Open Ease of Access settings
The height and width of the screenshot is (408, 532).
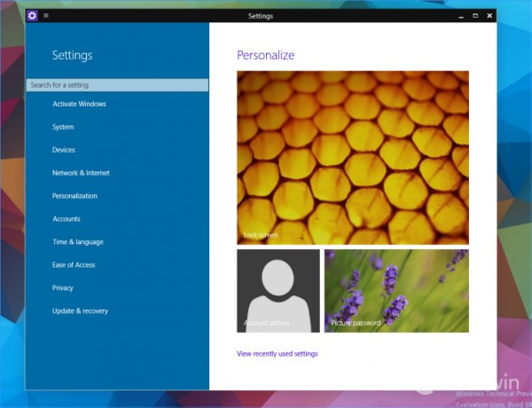click(74, 265)
